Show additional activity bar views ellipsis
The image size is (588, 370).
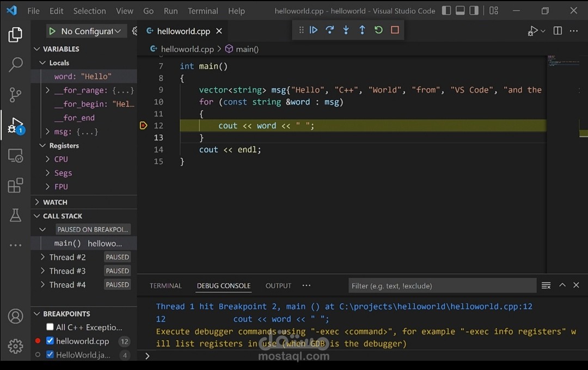15,245
